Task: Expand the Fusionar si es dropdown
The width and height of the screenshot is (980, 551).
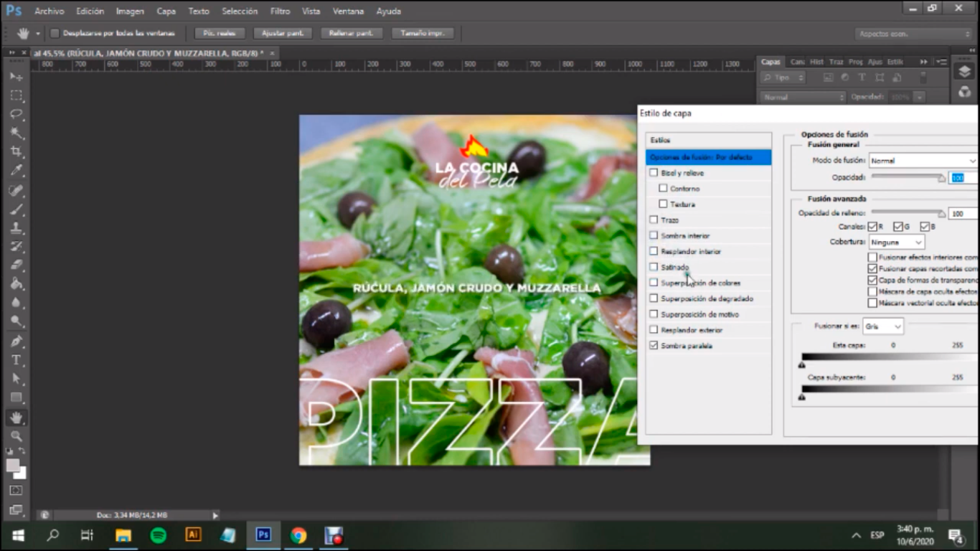Action: click(x=882, y=326)
